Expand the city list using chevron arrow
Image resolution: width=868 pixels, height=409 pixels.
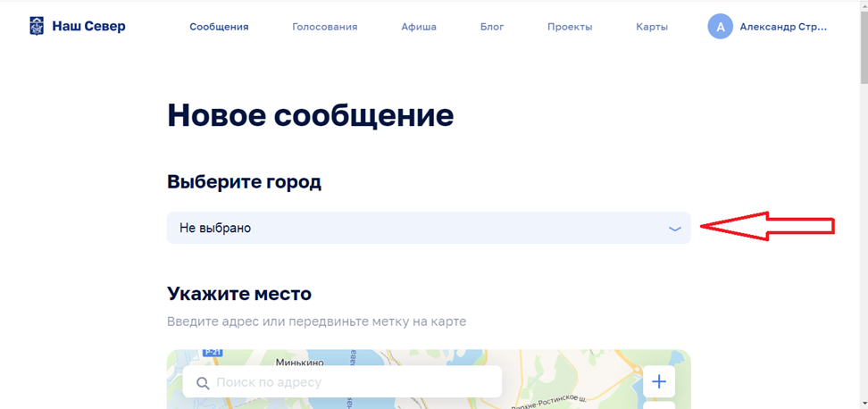[674, 229]
